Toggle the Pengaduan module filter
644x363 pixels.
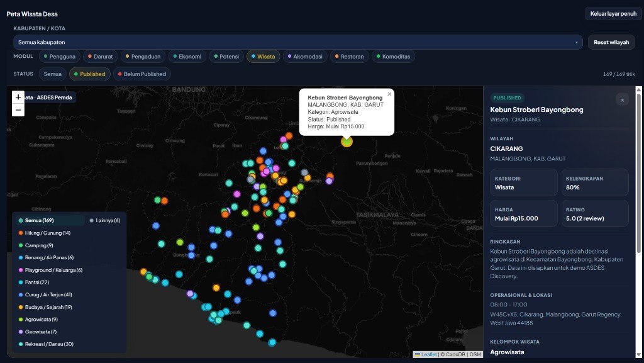pyautogui.click(x=143, y=57)
